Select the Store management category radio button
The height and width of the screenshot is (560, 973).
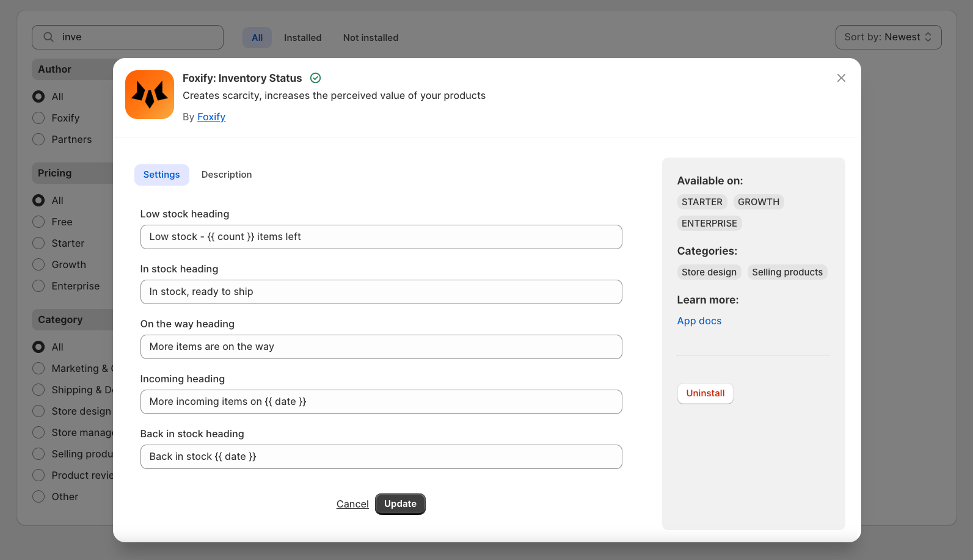pos(38,432)
